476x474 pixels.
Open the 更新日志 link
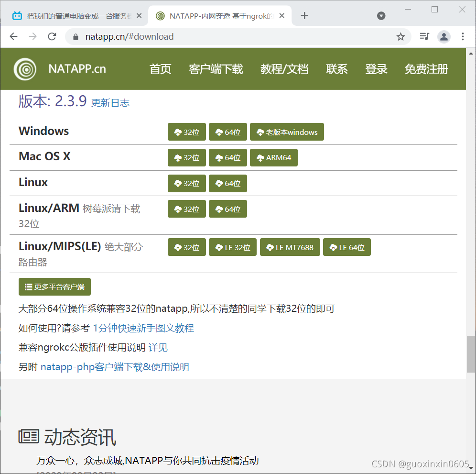(x=110, y=103)
